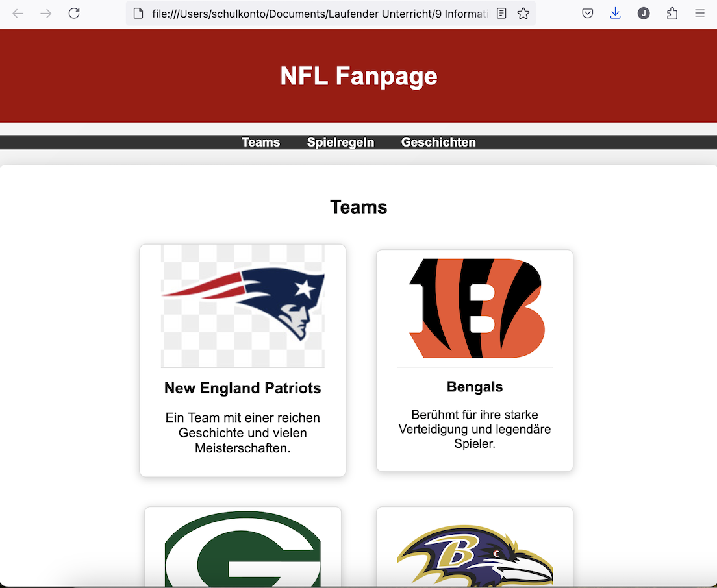Viewport: 717px width, 588px height.
Task: Open the downloads panel arrow
Action: [616, 14]
